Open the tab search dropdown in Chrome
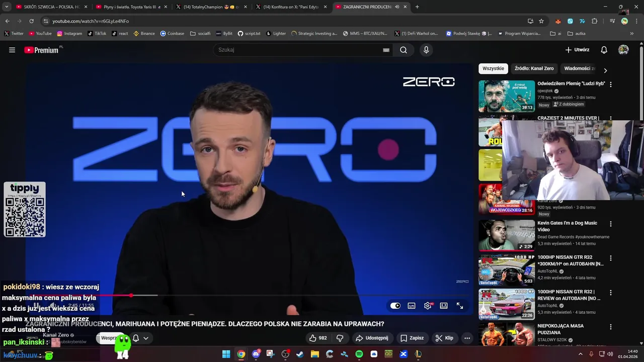 click(x=7, y=7)
